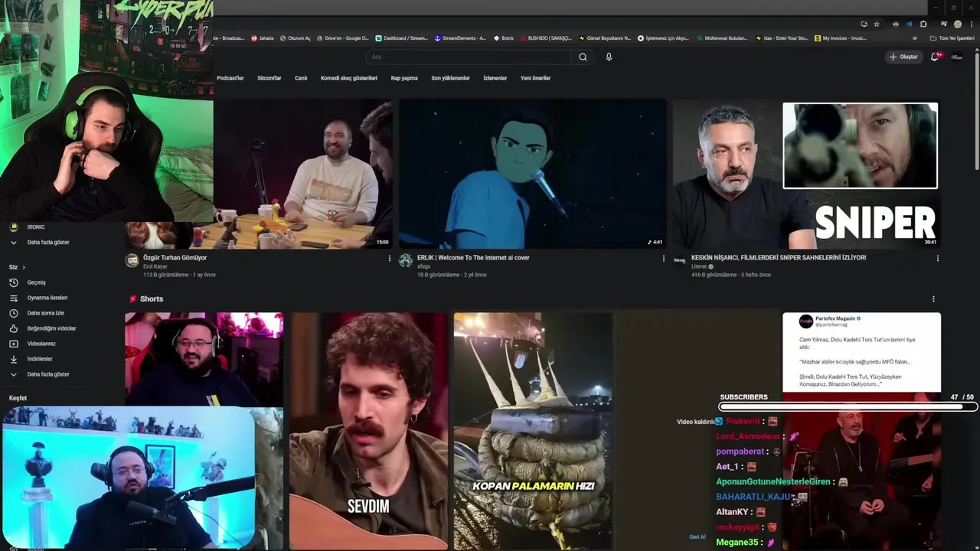Click the YouTube search magnifier button
This screenshot has width=980, height=551.
tap(583, 57)
